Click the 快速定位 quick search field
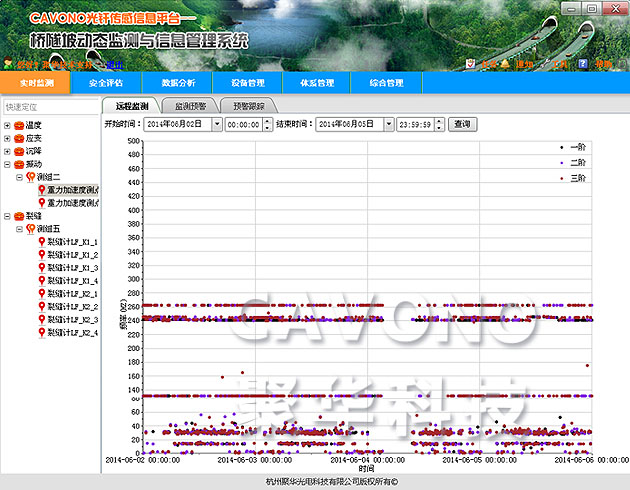Screen dimensions: 630x490 point(48,106)
